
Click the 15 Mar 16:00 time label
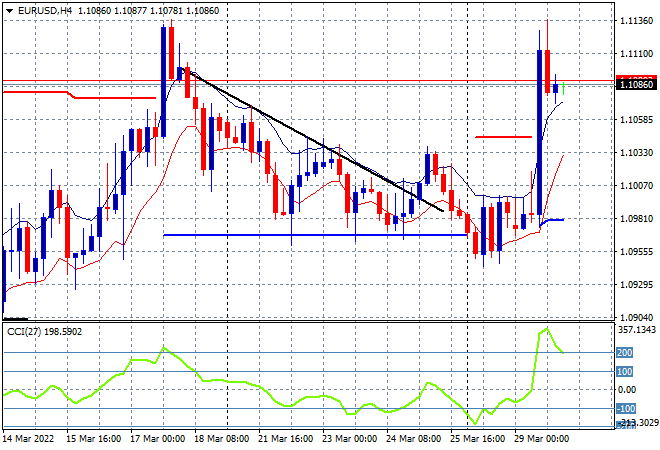[x=93, y=439]
